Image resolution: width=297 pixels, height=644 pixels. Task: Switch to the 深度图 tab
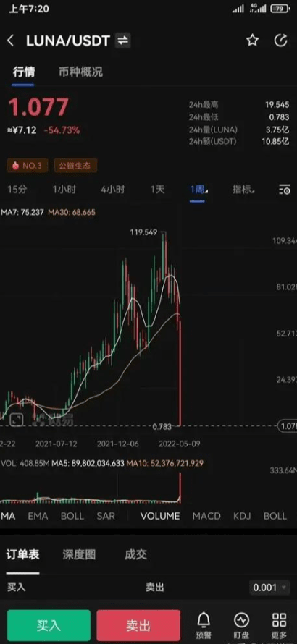pyautogui.click(x=80, y=555)
